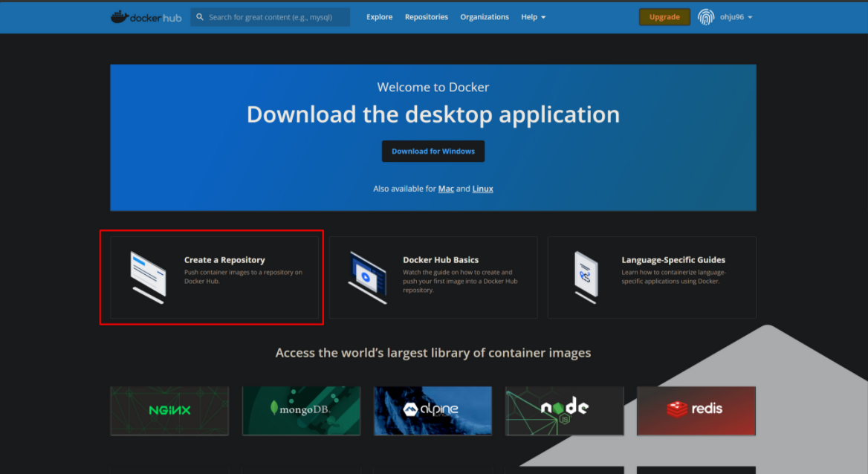Select the node image tile
Image resolution: width=868 pixels, height=474 pixels.
[565, 411]
